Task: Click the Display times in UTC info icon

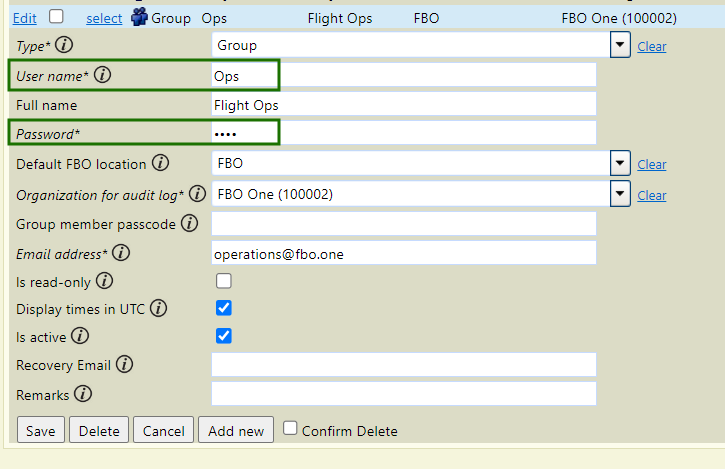Action: pyautogui.click(x=159, y=308)
